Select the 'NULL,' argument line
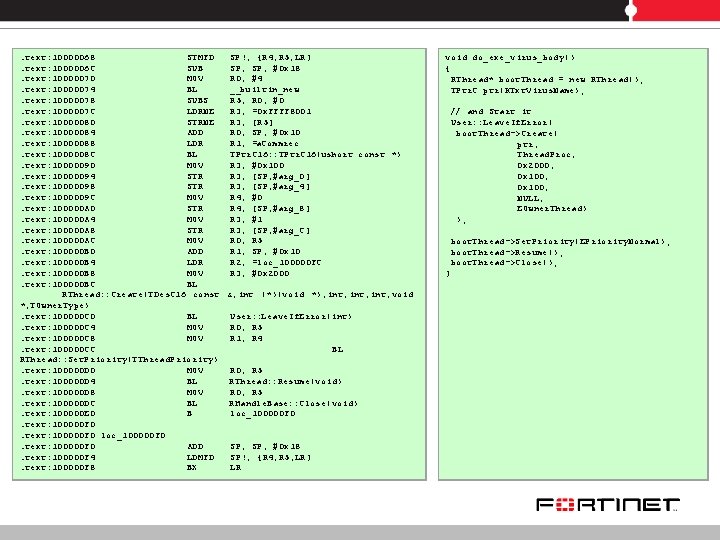Image resolution: width=720 pixels, height=540 pixels. pyautogui.click(x=530, y=198)
